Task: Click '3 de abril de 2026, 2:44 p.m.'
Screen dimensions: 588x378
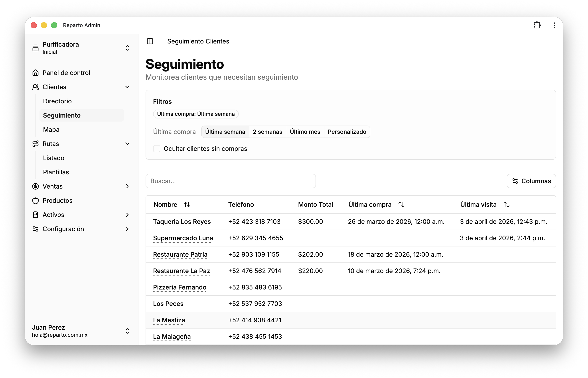Action: click(x=502, y=238)
